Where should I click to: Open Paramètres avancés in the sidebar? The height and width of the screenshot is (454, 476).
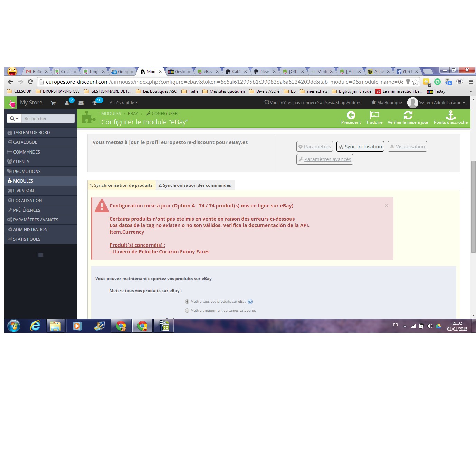pos(41,220)
